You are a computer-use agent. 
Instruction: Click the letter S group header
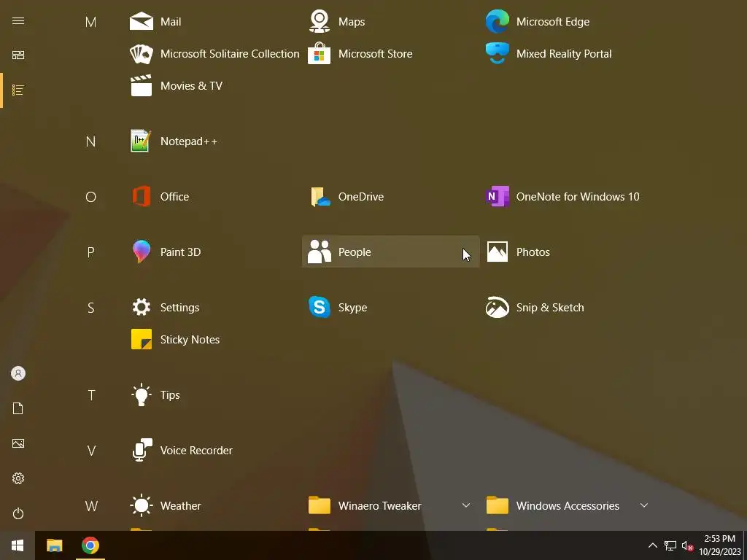(x=90, y=308)
